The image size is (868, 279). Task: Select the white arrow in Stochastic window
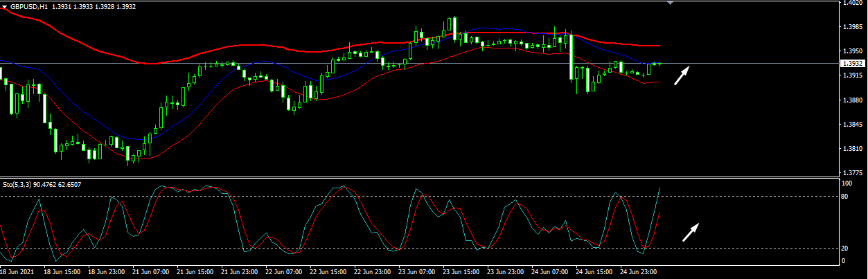pyautogui.click(x=690, y=232)
